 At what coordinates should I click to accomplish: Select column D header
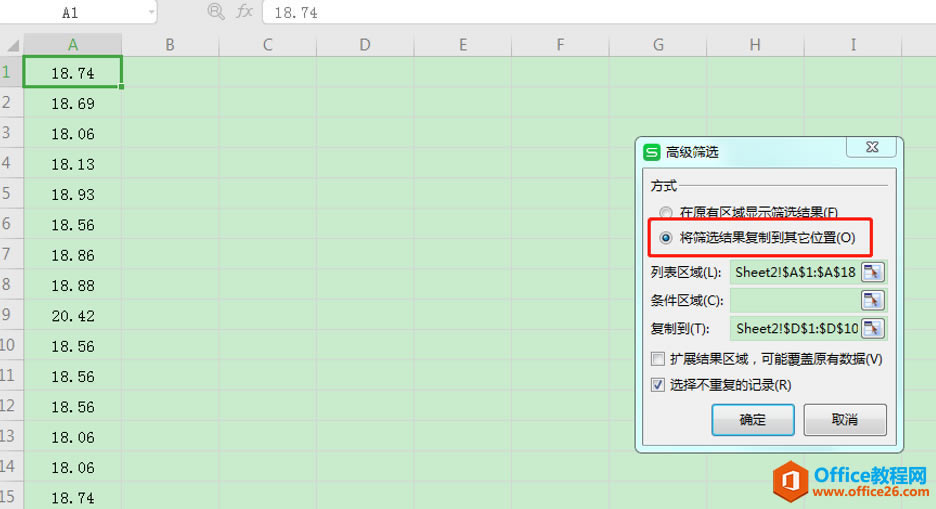(x=365, y=45)
